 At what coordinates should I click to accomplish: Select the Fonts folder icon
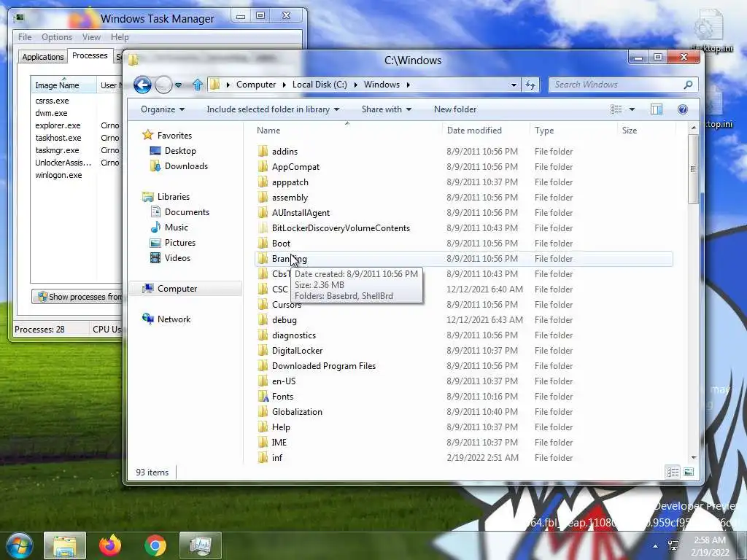click(x=263, y=396)
